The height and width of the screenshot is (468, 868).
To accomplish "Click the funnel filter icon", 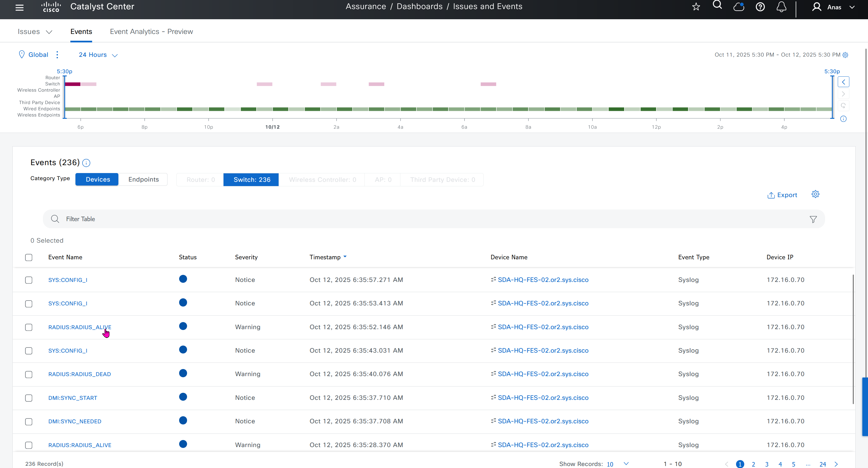I will coord(813,219).
